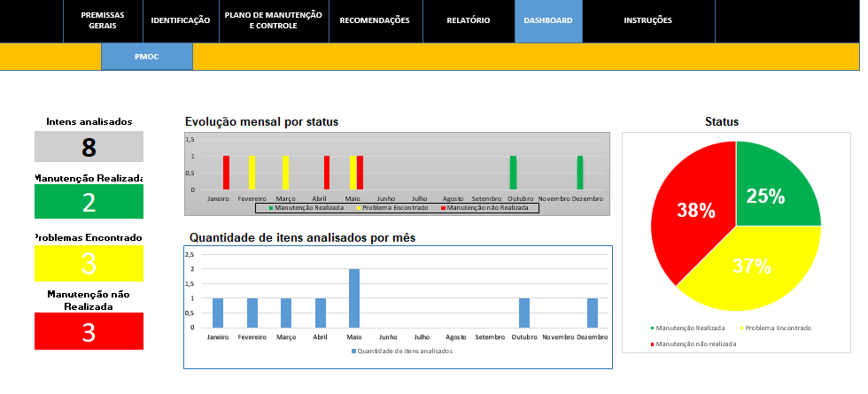868x394 pixels.
Task: Select the Itens analisados value 8 box
Action: coord(89,147)
